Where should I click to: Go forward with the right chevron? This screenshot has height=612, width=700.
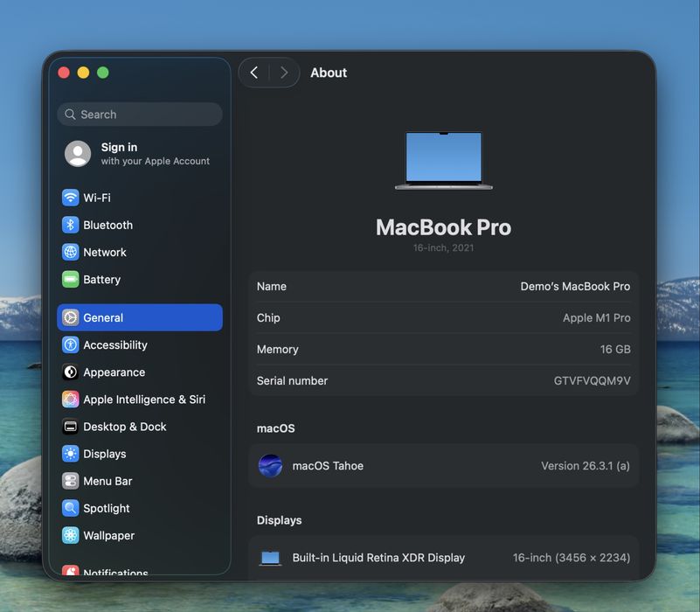click(x=284, y=73)
